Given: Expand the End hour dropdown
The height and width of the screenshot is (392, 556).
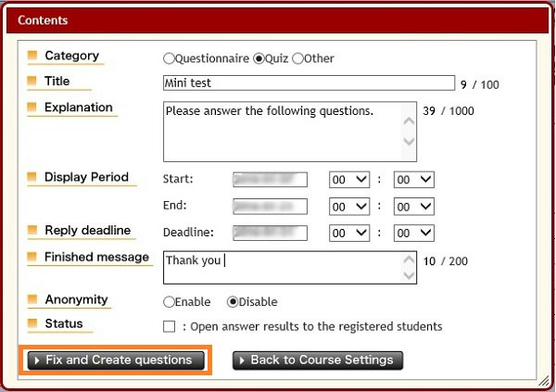Looking at the screenshot, I should coord(349,207).
